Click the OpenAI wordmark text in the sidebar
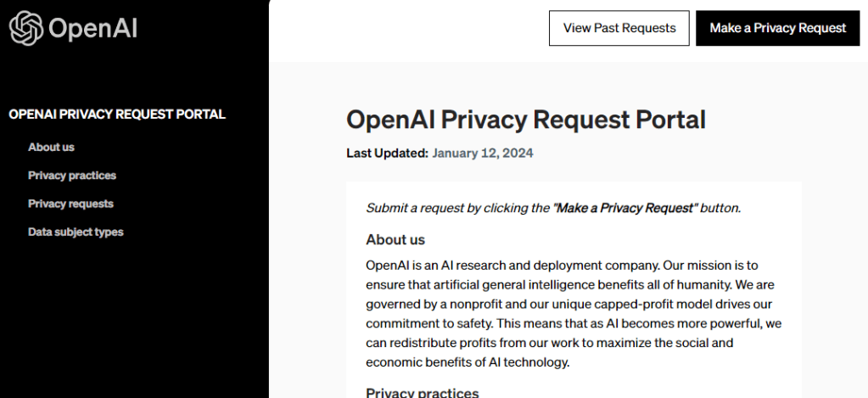This screenshot has width=868, height=398. point(92,29)
